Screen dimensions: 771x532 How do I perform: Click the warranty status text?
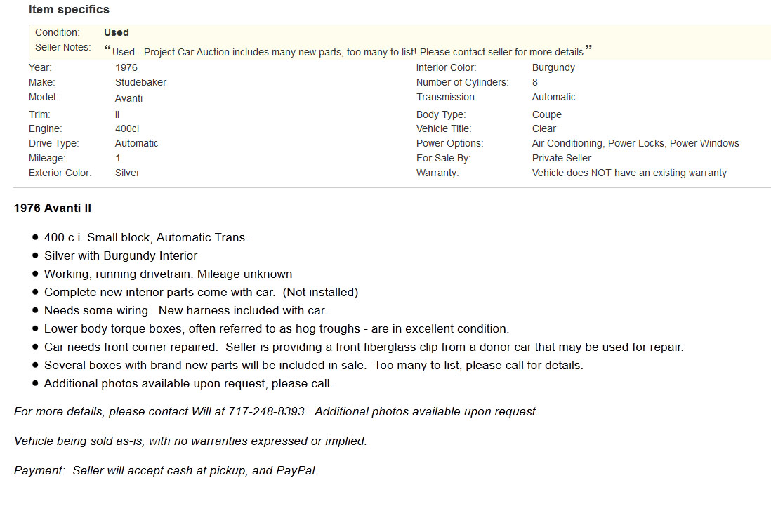coord(629,173)
